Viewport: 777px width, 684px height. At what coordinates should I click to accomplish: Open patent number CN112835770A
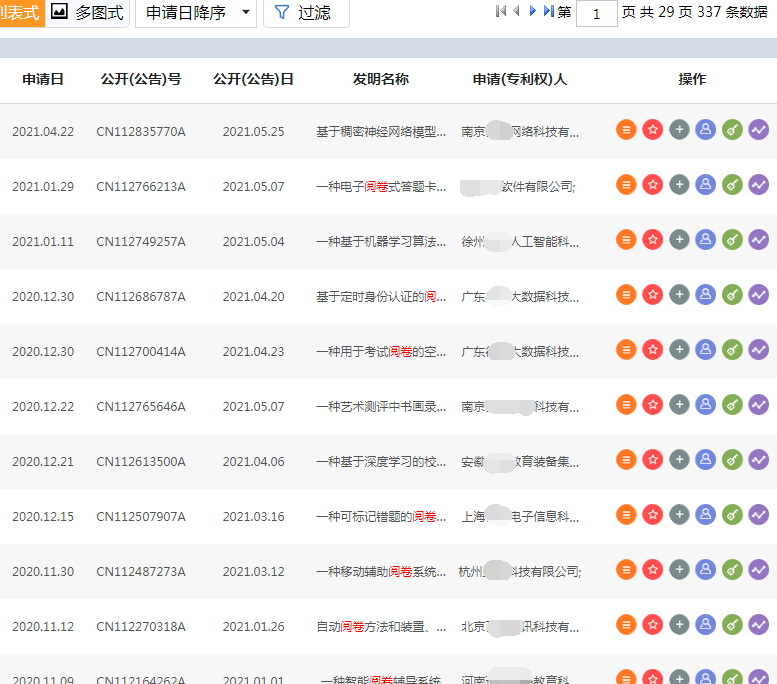pyautogui.click(x=141, y=132)
